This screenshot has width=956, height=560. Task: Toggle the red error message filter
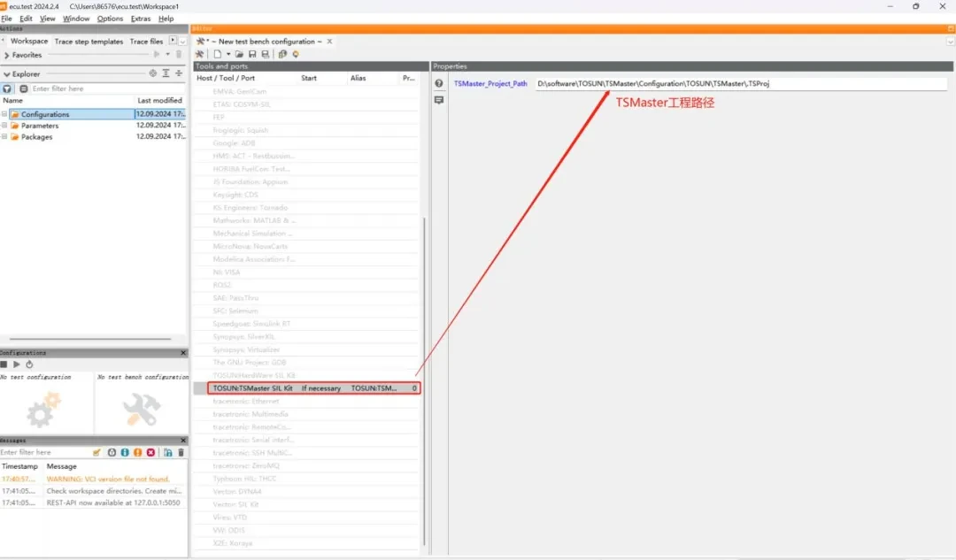pyautogui.click(x=150, y=452)
